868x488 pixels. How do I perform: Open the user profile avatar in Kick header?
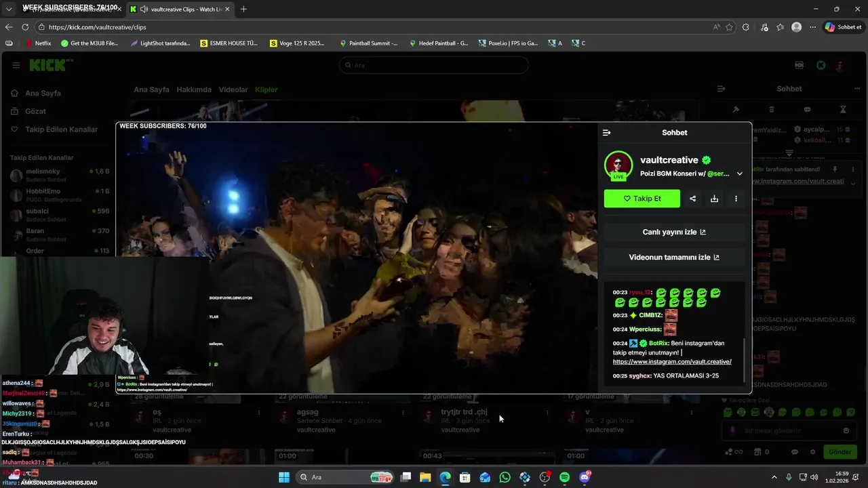(840, 65)
